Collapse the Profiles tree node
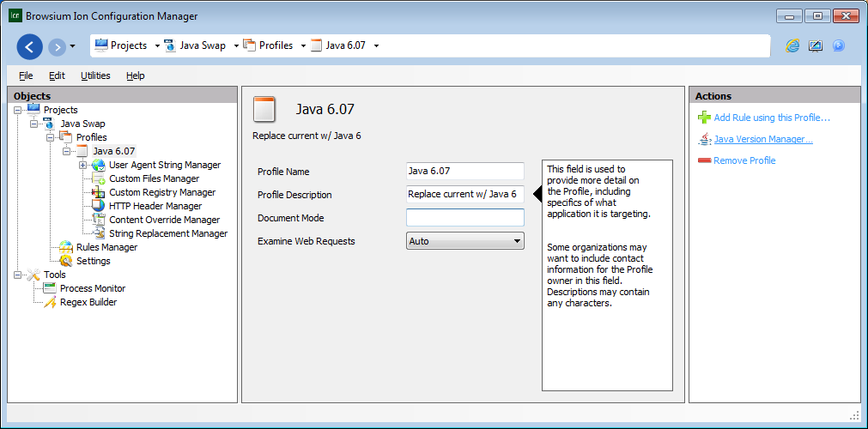The image size is (868, 429). tap(50, 137)
